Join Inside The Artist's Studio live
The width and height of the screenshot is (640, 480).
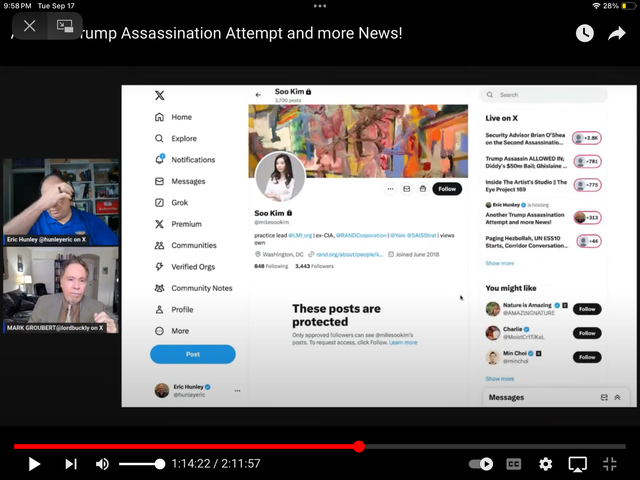(543, 185)
